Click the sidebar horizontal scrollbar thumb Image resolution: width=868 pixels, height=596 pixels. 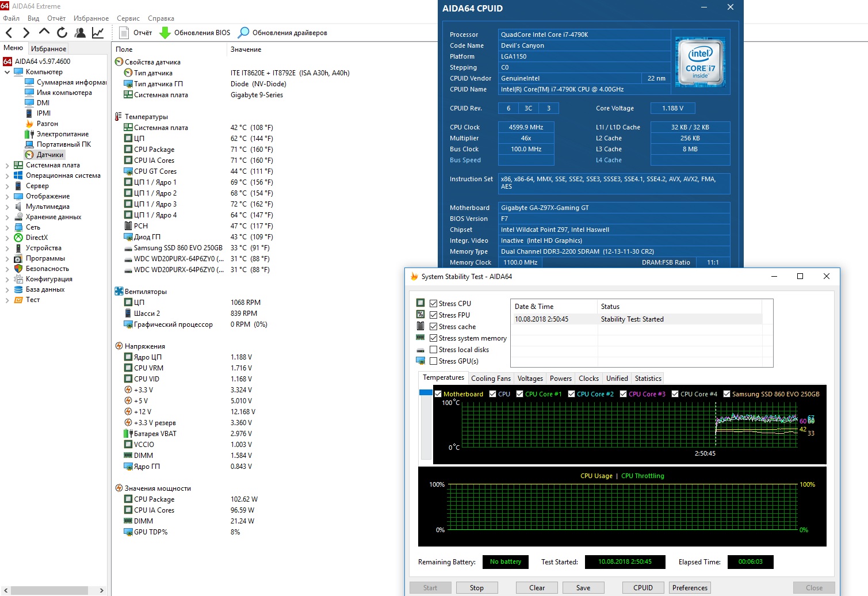[49, 590]
